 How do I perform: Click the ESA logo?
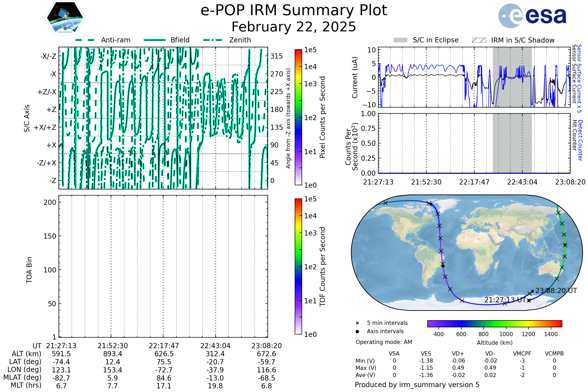click(532, 16)
